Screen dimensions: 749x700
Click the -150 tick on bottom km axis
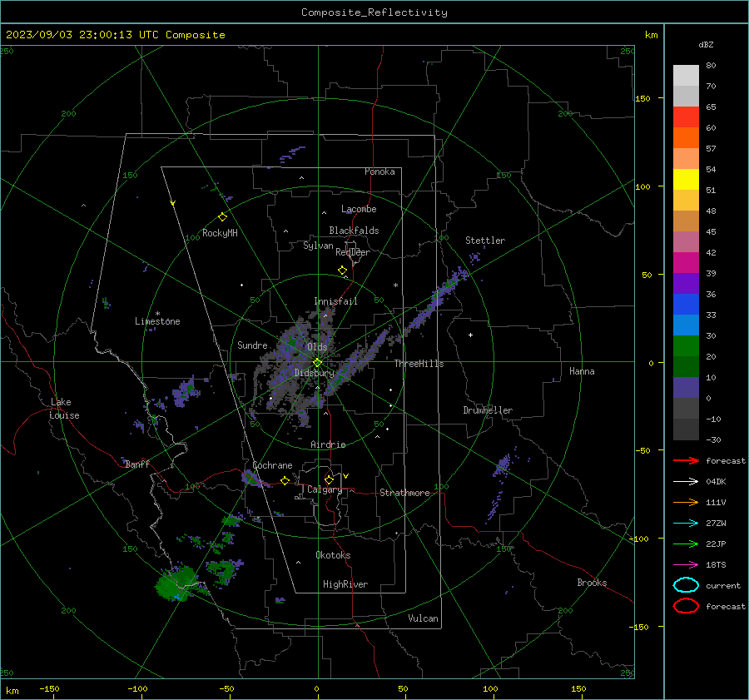point(49,688)
